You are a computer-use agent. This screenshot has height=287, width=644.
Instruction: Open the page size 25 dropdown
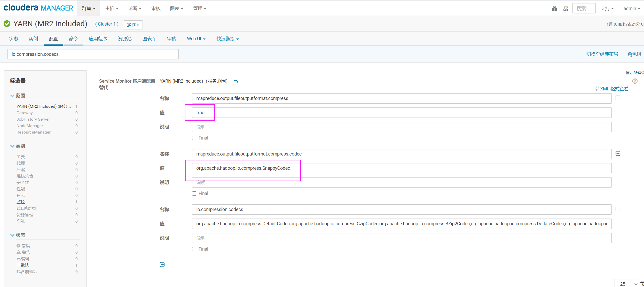coord(627,284)
